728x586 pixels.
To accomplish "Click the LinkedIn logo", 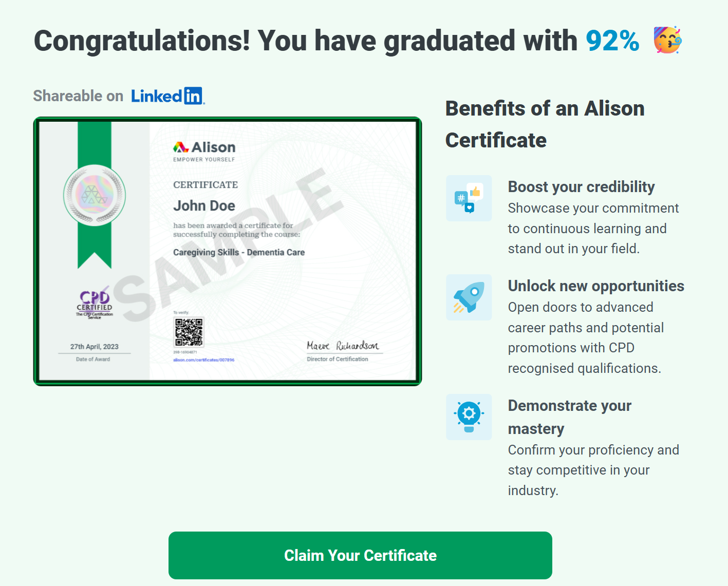I will pyautogui.click(x=167, y=96).
